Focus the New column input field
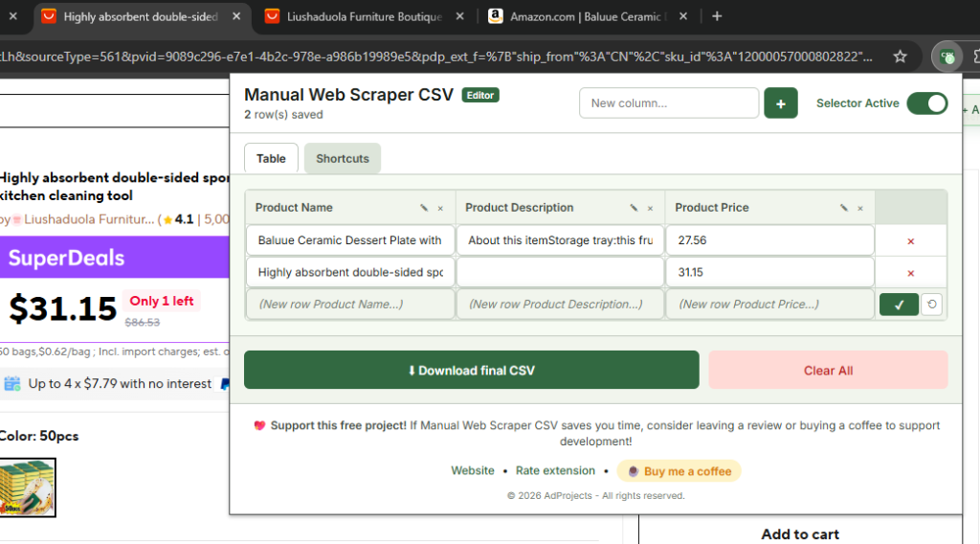Image resolution: width=980 pixels, height=544 pixels. 669,103
